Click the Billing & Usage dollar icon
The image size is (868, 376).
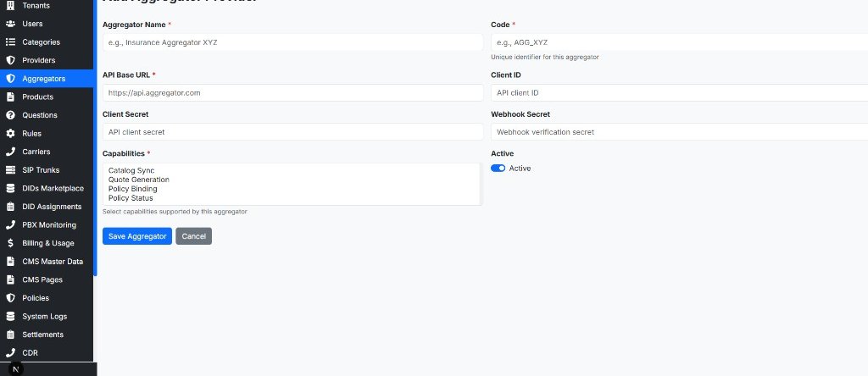point(10,243)
